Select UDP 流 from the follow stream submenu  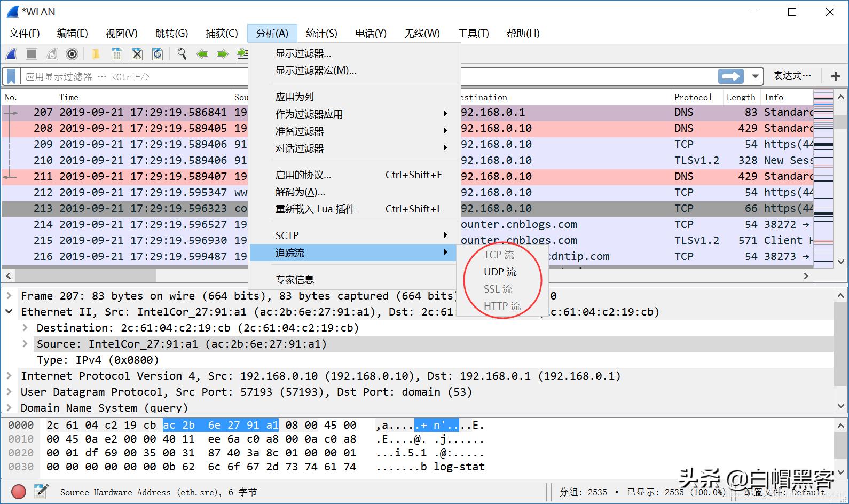500,272
